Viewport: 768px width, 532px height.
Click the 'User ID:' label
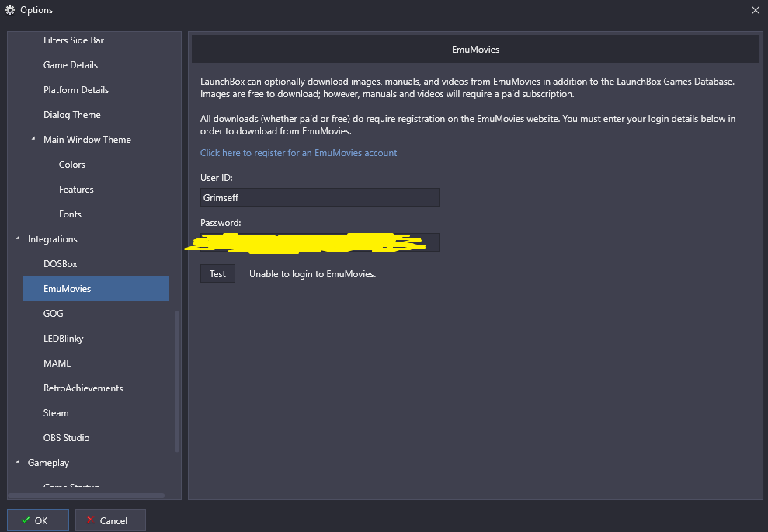pyautogui.click(x=217, y=178)
